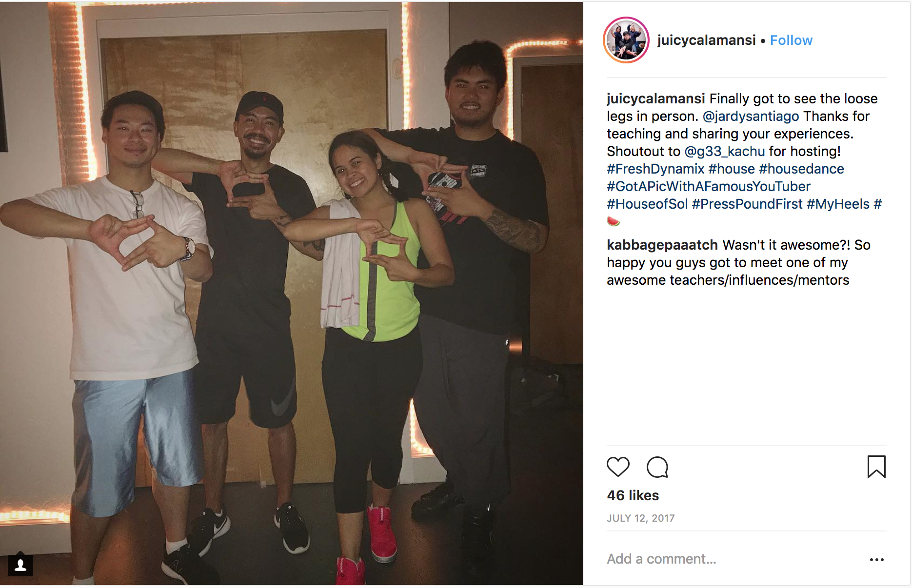
Task: Open the #FreshDynamix hashtag
Action: [655, 169]
